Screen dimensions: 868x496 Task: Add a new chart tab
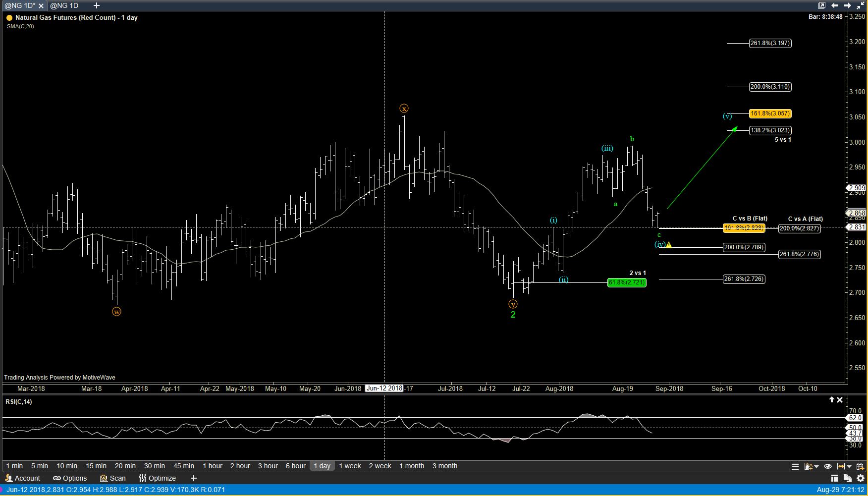(x=97, y=5)
